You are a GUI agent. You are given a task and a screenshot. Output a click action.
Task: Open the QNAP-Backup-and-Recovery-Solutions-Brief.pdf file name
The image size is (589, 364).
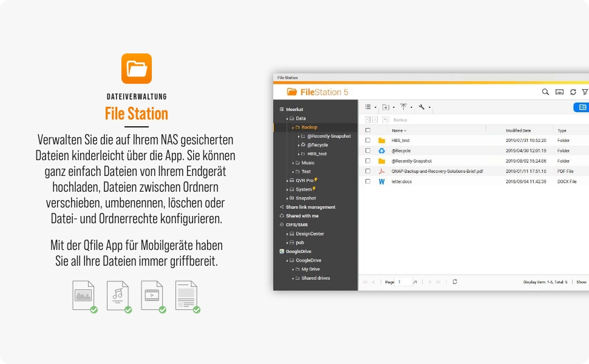tap(437, 171)
